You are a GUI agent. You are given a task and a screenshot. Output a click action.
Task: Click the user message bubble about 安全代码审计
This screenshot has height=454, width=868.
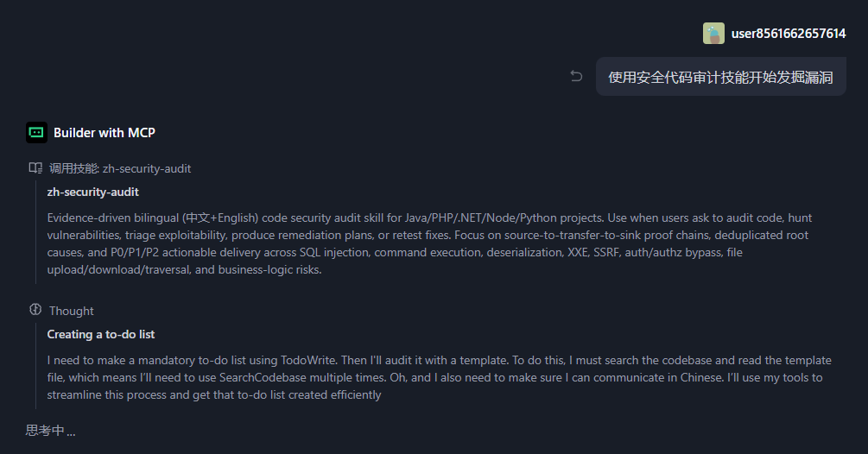click(x=720, y=77)
